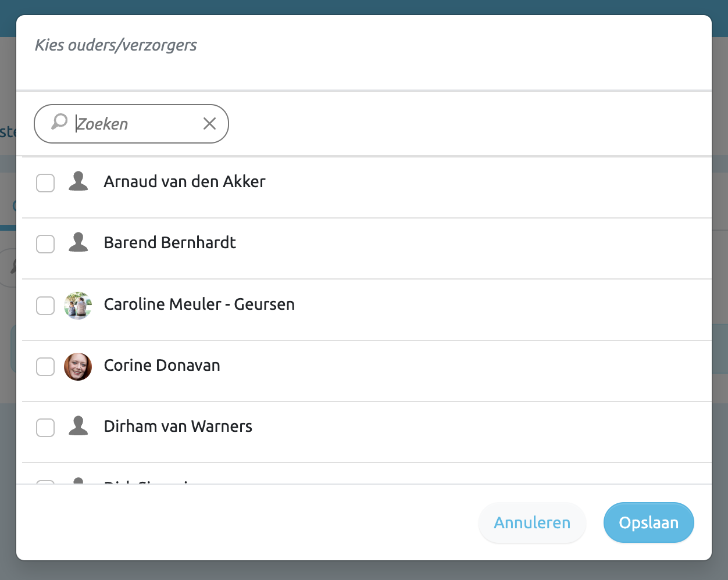Choose the name Caroline Meuler - Geursen
The width and height of the screenshot is (728, 580).
199,305
